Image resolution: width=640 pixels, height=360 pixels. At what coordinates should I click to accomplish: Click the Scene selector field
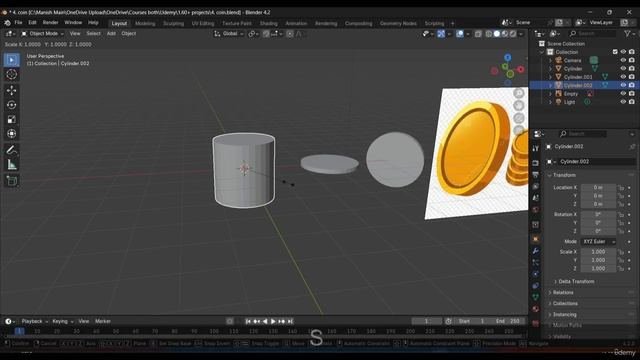(531, 23)
